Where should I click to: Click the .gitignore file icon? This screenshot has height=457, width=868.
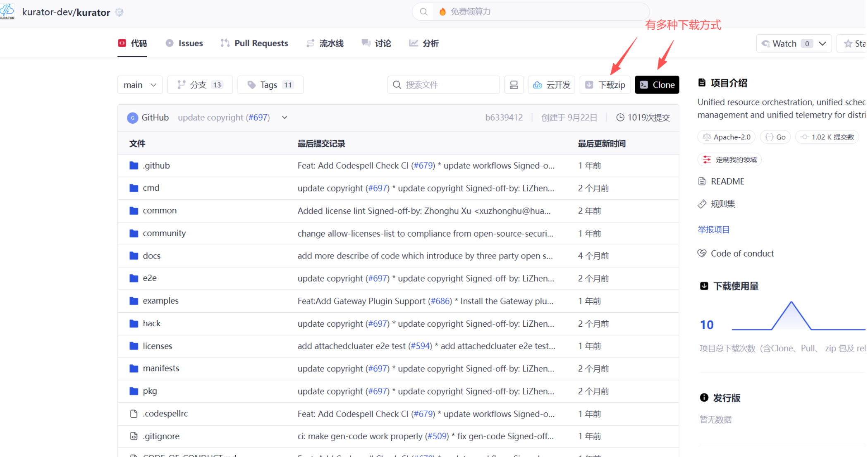click(x=134, y=436)
